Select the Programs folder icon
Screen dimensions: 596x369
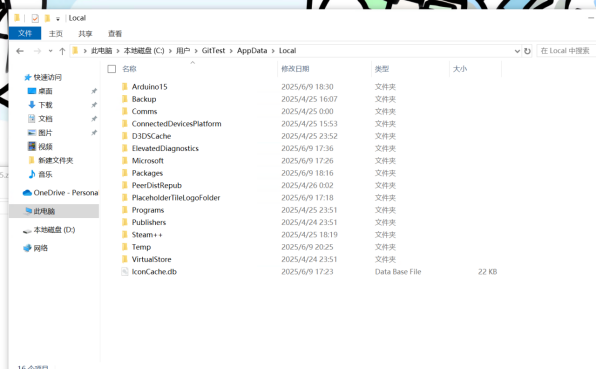pos(124,210)
